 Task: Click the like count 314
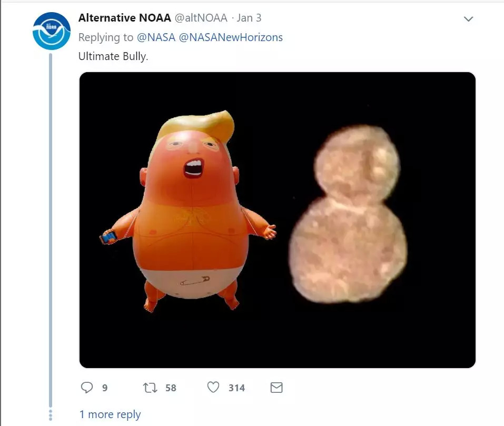236,388
